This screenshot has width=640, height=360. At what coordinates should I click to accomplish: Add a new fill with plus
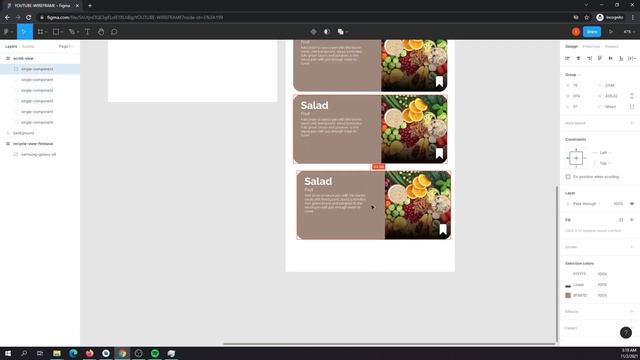pyautogui.click(x=632, y=220)
